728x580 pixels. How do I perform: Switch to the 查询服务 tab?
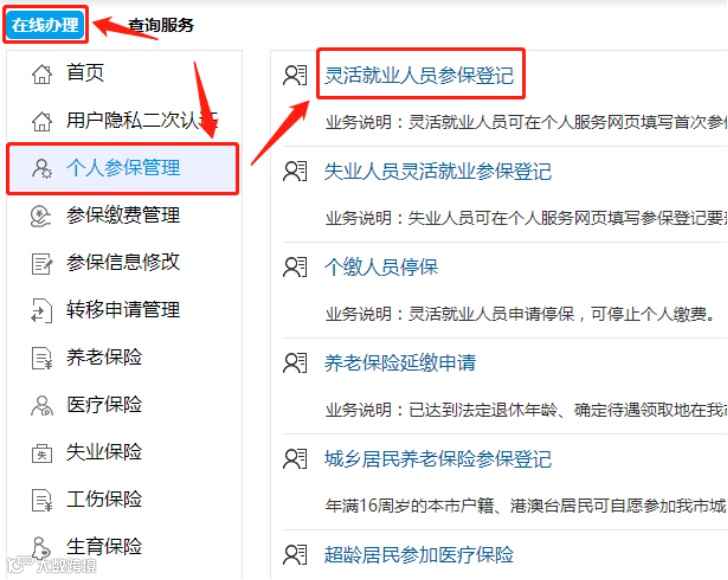coord(161,25)
